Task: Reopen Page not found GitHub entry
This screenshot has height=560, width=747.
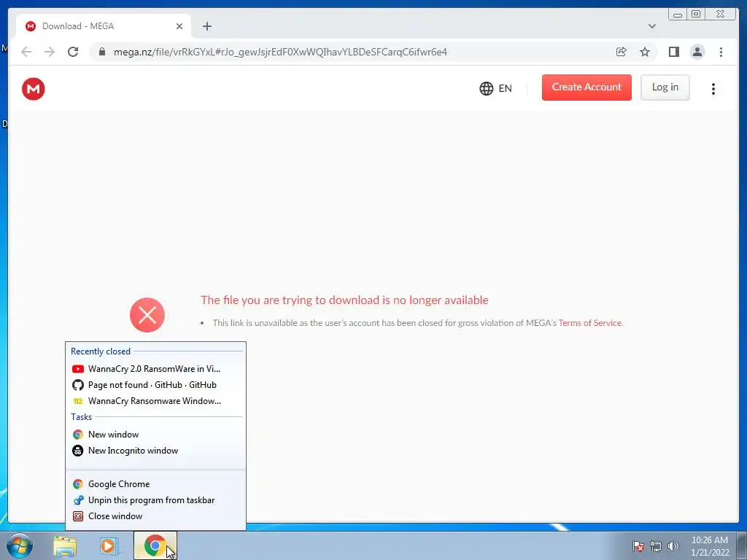Action: 156,385
